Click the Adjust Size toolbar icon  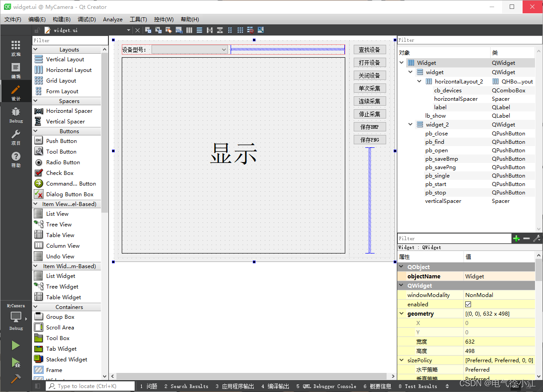click(x=261, y=30)
